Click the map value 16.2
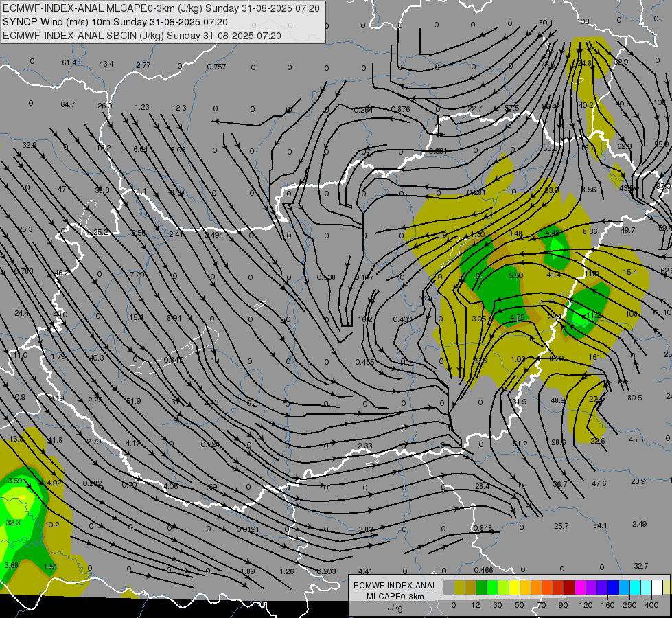Screen dimensions: 672x618 tap(364, 319)
